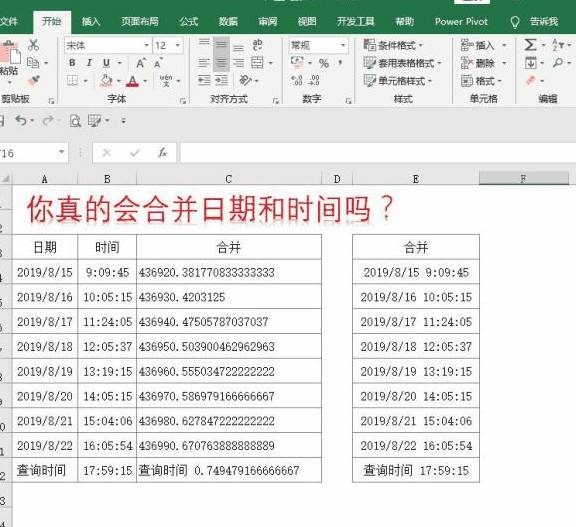Click the 插入 insert cells button
Image resolution: width=576 pixels, height=527 pixels.
coord(478,45)
